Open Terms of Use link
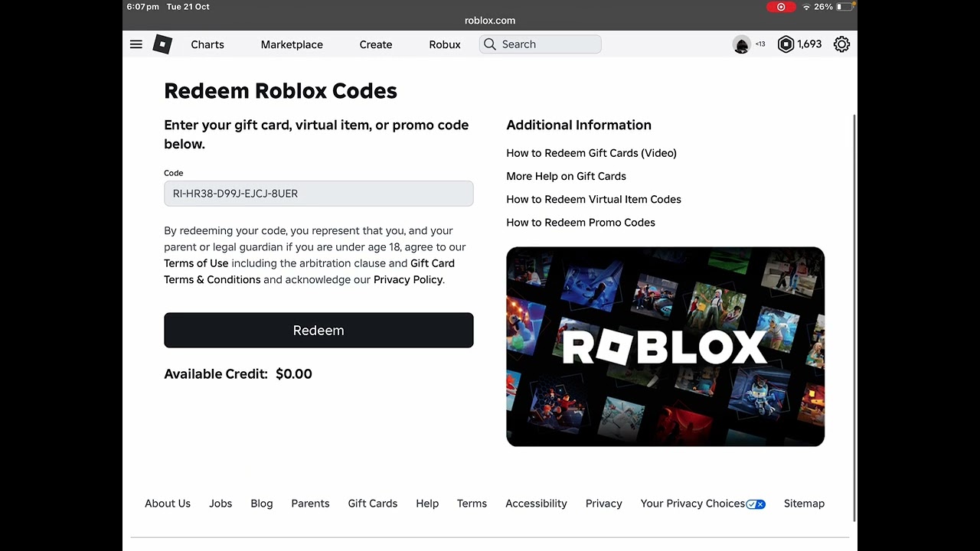This screenshot has width=980, height=551. 196,263
